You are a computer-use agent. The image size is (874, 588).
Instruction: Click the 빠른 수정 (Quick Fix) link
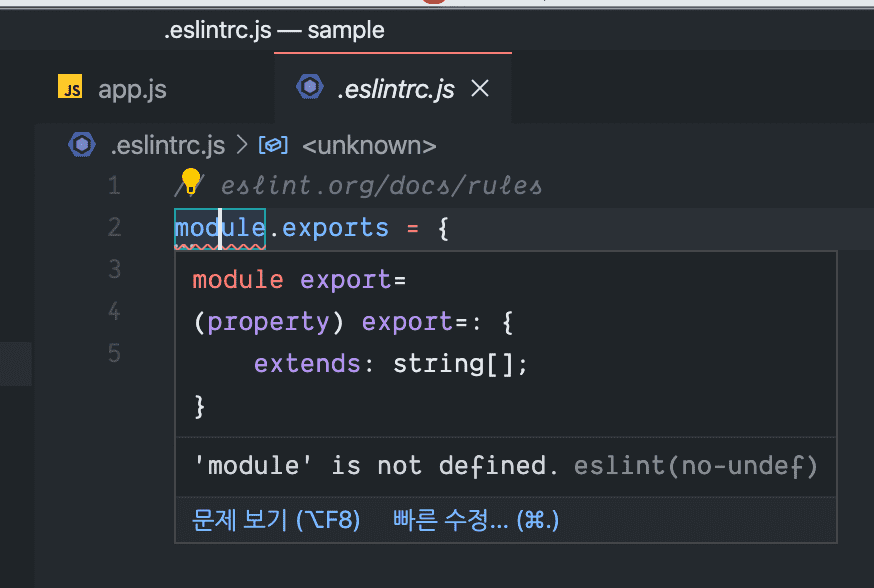[475, 520]
